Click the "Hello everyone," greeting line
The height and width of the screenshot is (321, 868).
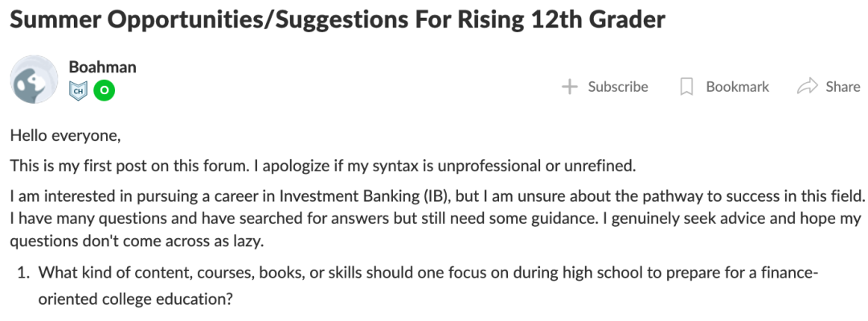click(x=65, y=135)
